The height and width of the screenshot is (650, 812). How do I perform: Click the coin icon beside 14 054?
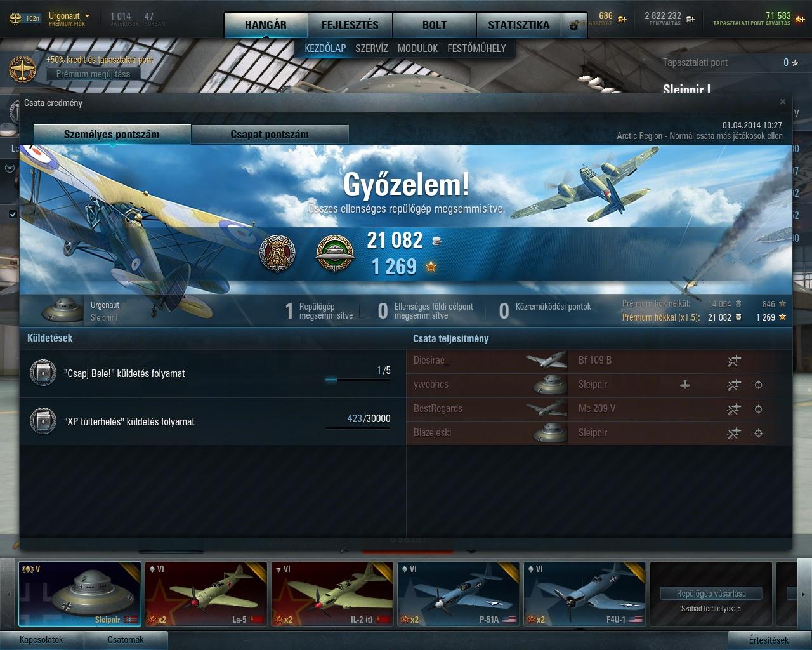[738, 304]
